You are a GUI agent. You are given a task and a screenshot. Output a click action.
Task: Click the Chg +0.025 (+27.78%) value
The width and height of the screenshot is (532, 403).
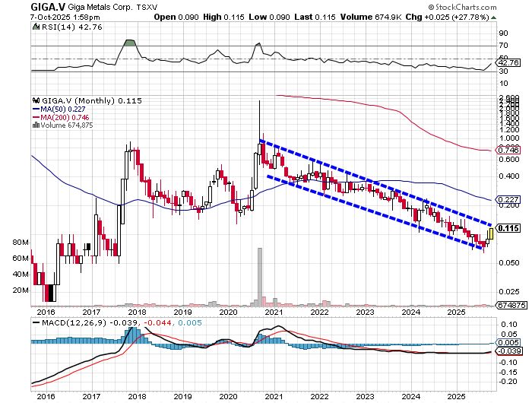[447, 17]
